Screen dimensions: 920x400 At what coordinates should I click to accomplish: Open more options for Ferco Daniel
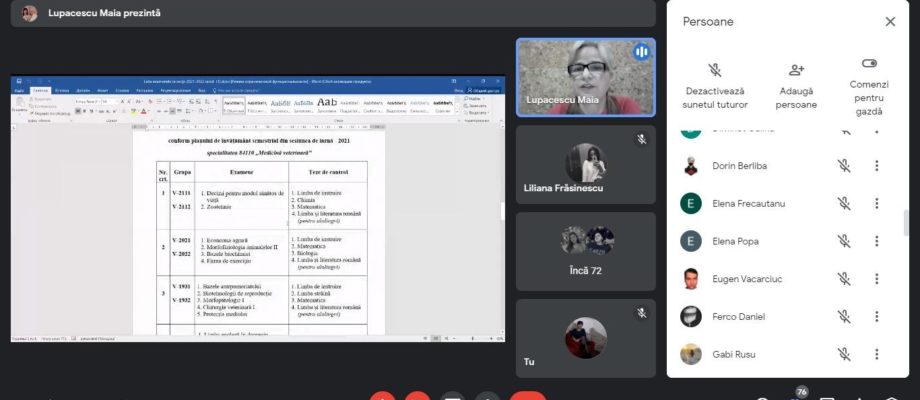(877, 317)
